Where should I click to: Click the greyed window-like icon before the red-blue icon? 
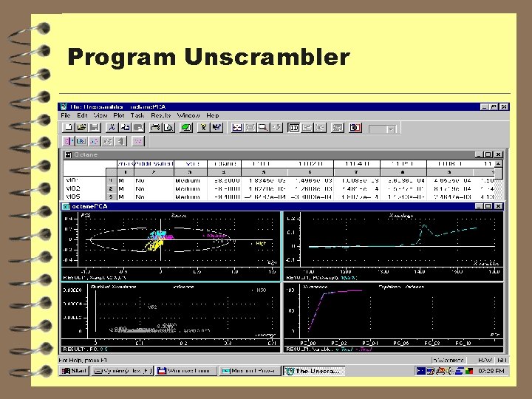(337, 128)
